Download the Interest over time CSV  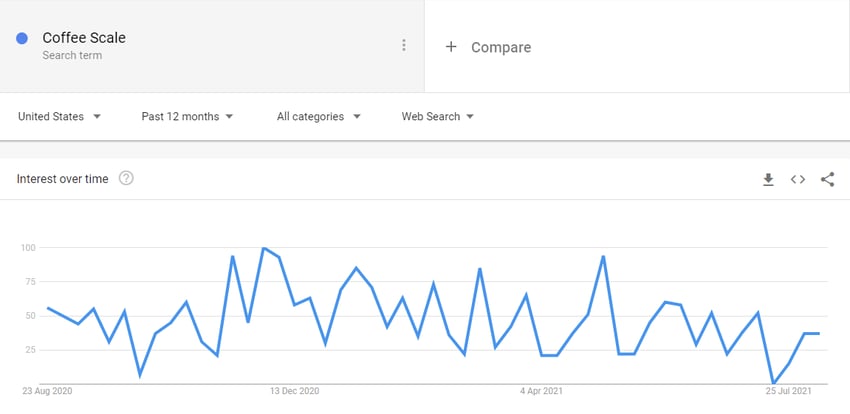[x=768, y=179]
